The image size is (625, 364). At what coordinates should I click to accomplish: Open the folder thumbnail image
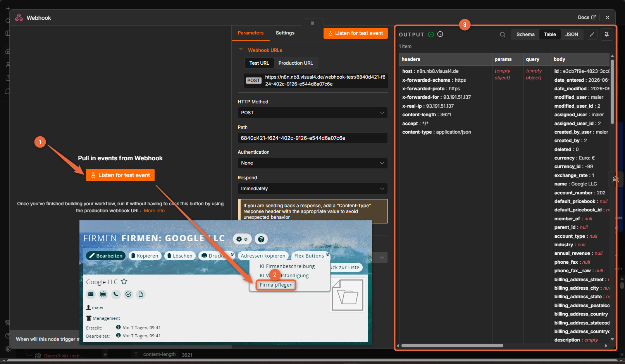[x=348, y=295]
